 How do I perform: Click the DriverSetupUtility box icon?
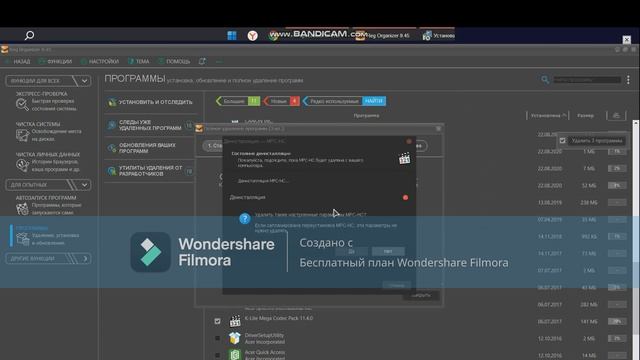click(x=235, y=338)
